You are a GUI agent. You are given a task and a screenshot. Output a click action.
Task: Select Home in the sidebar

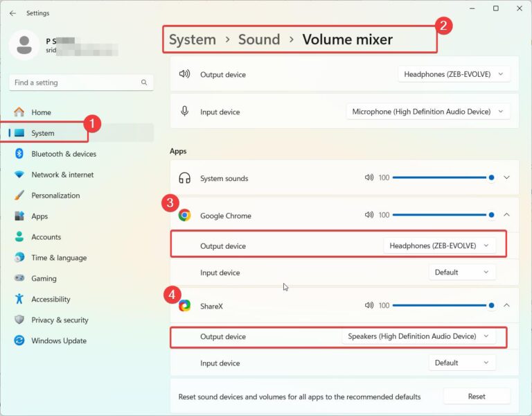click(82, 112)
